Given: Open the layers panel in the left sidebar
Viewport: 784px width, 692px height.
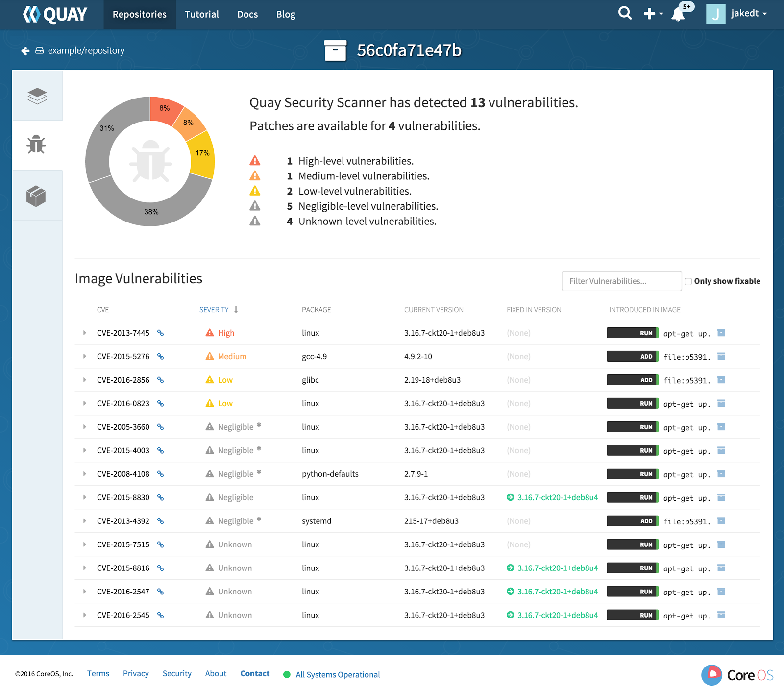Looking at the screenshot, I should tap(38, 95).
